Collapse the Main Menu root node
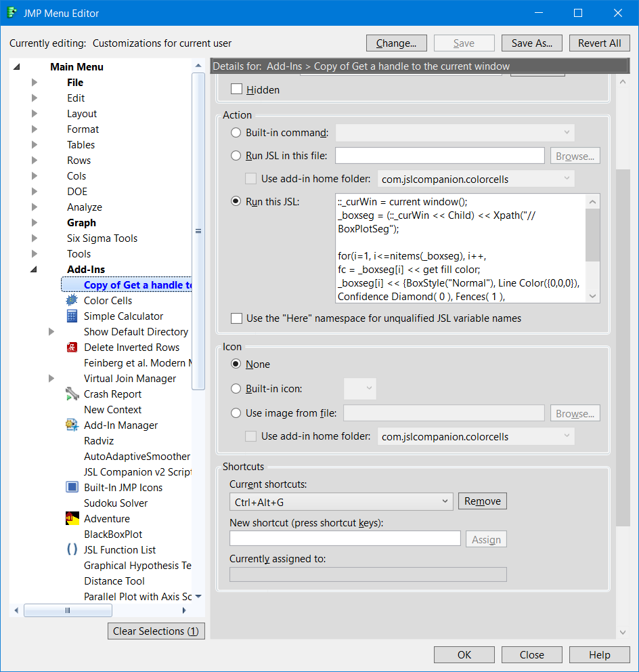This screenshot has width=639, height=672. click(17, 67)
